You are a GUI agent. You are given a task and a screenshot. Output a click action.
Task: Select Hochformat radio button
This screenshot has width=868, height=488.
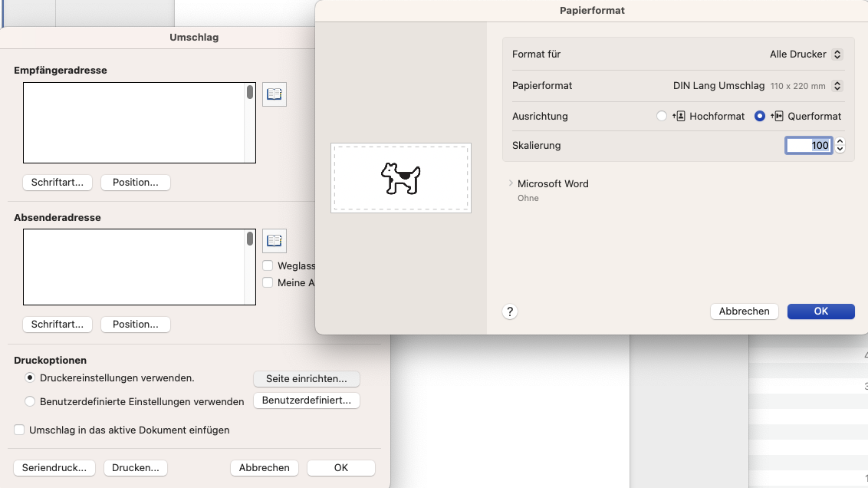point(662,116)
